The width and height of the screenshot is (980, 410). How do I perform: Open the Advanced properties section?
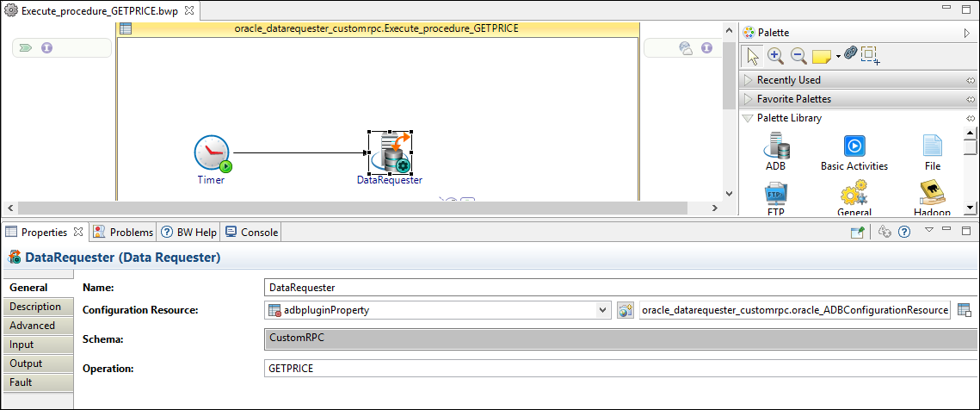pos(38,326)
